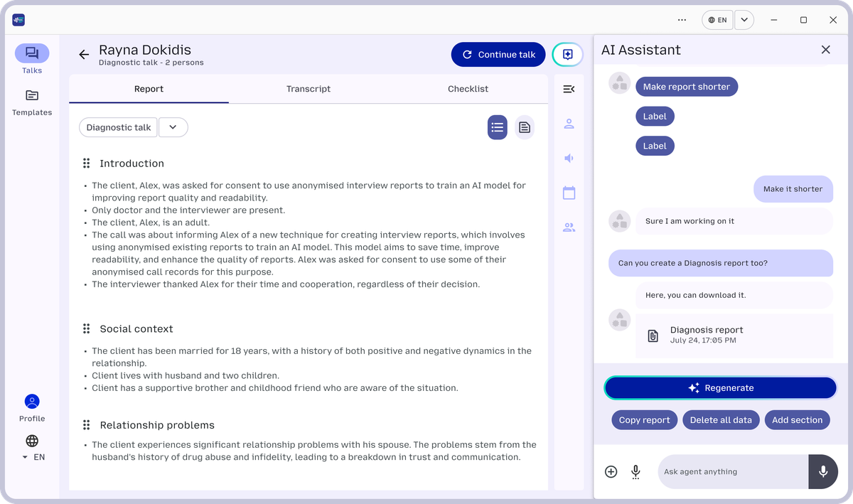Image resolution: width=853 pixels, height=504 pixels.
Task: Collapse the right sidebar panel
Action: pos(568,89)
